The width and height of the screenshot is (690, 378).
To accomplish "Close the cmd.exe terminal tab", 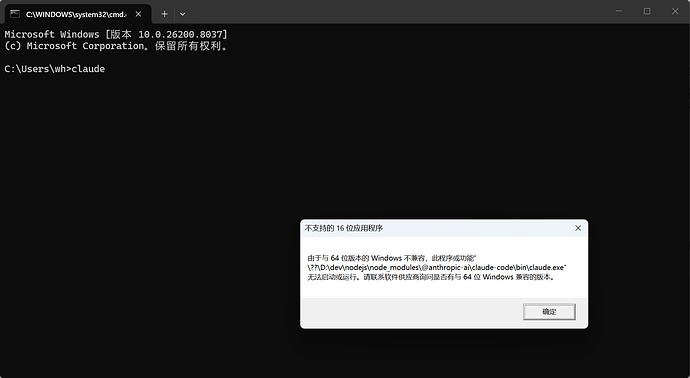I will [138, 14].
